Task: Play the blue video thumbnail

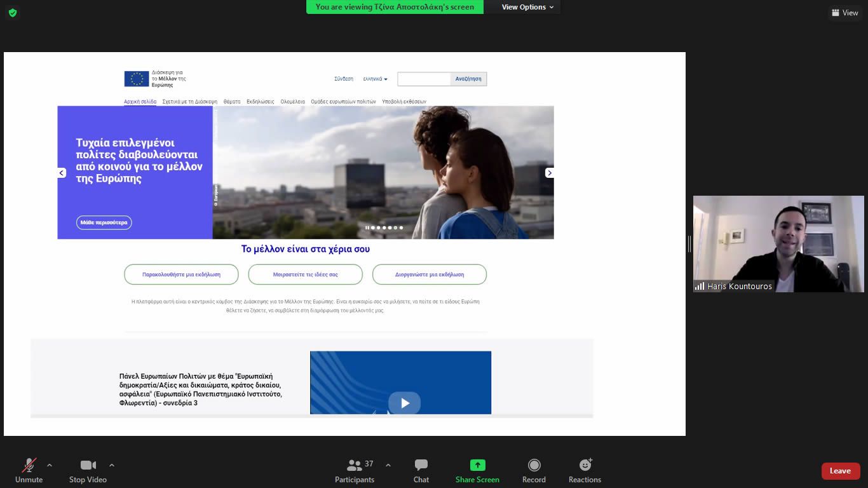Action: 404,403
